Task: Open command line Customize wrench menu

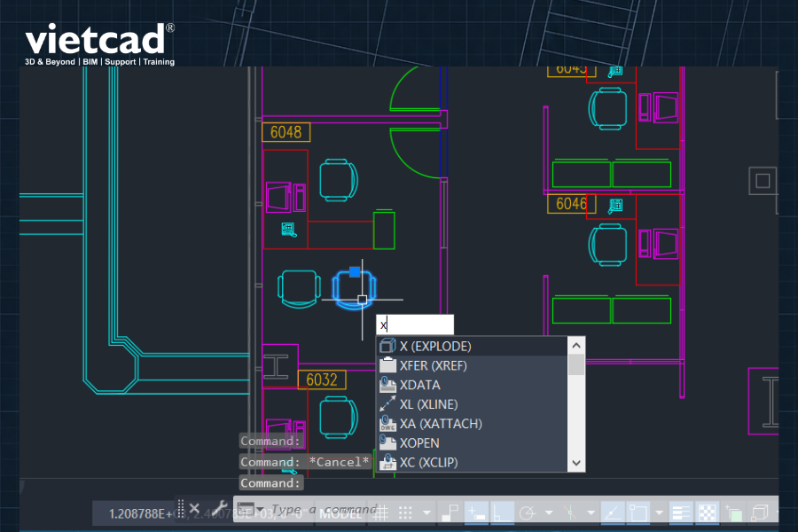Action: tap(219, 508)
